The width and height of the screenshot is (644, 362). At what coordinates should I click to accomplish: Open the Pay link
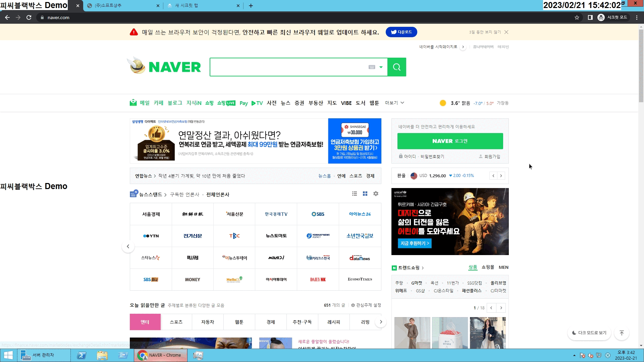pyautogui.click(x=244, y=103)
